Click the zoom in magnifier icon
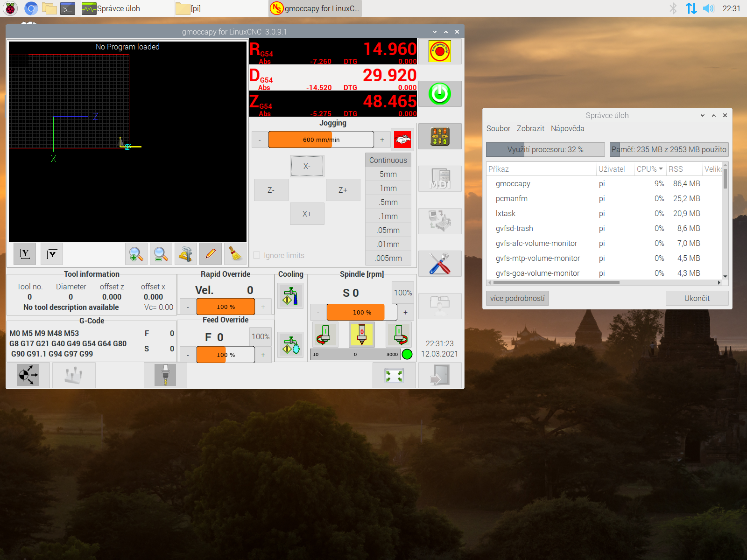The height and width of the screenshot is (560, 747). (x=136, y=254)
